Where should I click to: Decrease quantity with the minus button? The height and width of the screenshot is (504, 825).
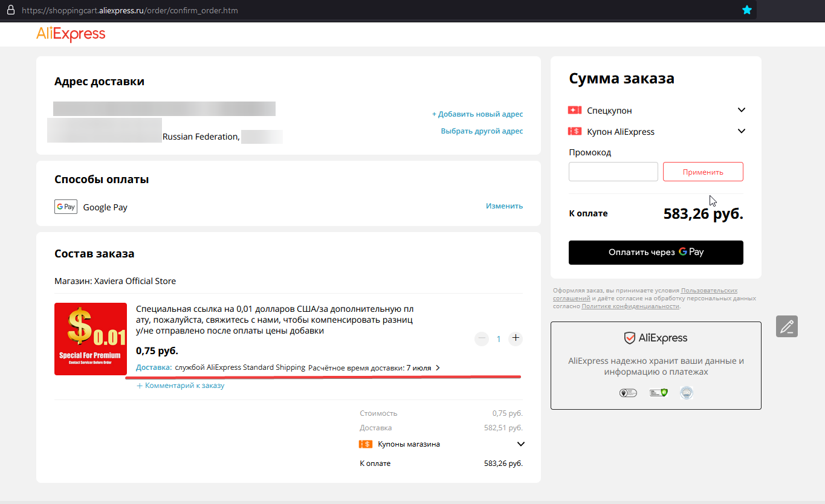click(482, 338)
